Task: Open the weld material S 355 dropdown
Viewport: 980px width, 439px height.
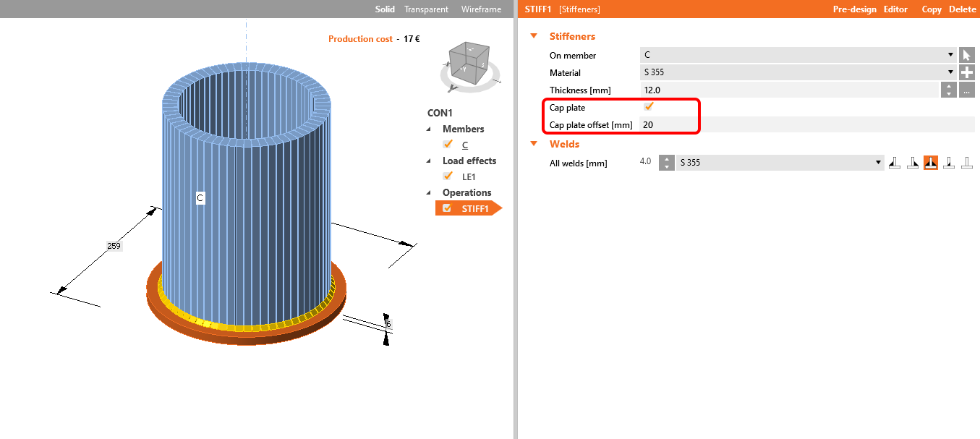Action: 780,163
